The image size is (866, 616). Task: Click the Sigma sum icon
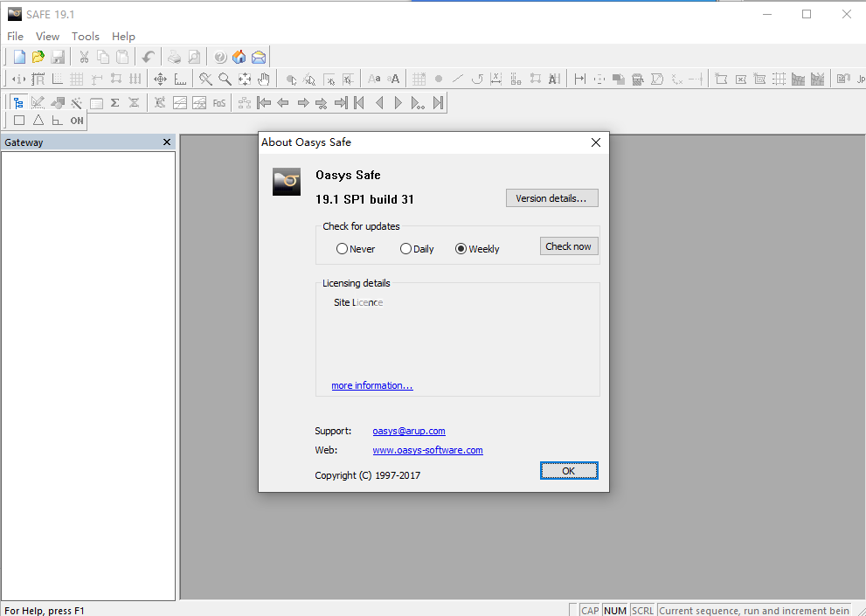[x=114, y=103]
